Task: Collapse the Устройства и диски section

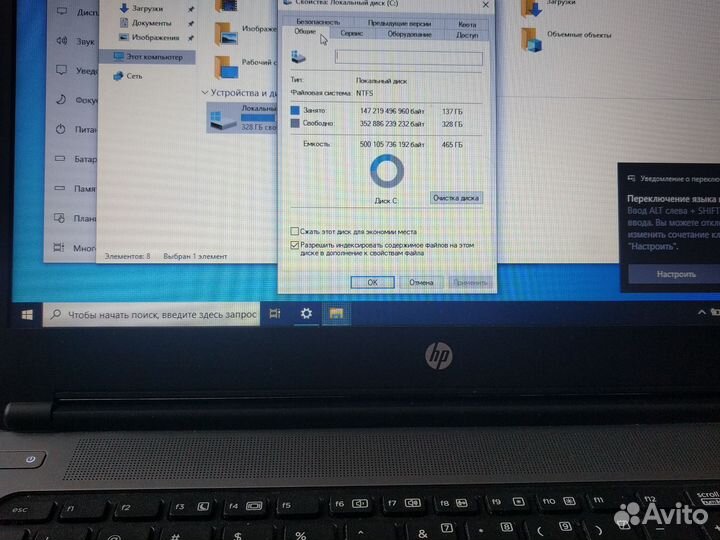Action: coord(205,93)
